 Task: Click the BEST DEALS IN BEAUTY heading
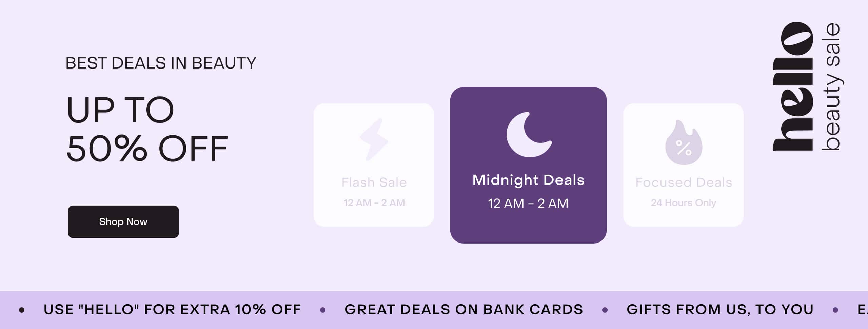[x=161, y=63]
